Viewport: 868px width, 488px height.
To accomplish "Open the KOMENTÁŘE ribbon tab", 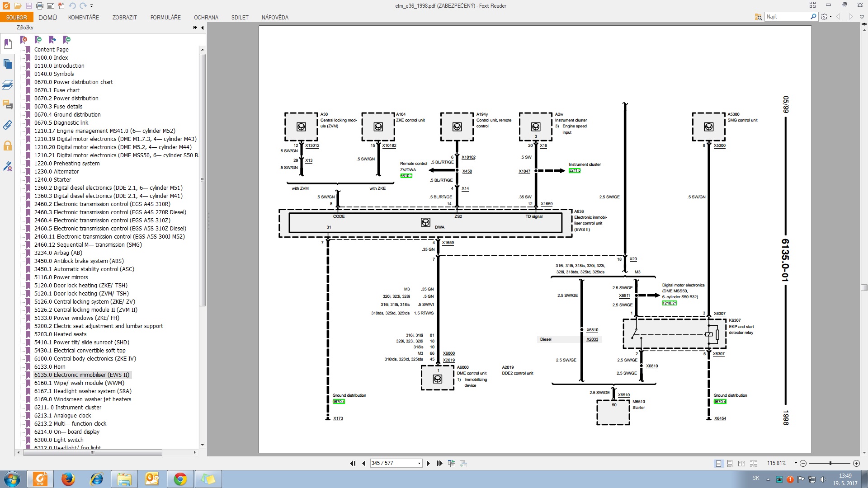I will 83,18.
